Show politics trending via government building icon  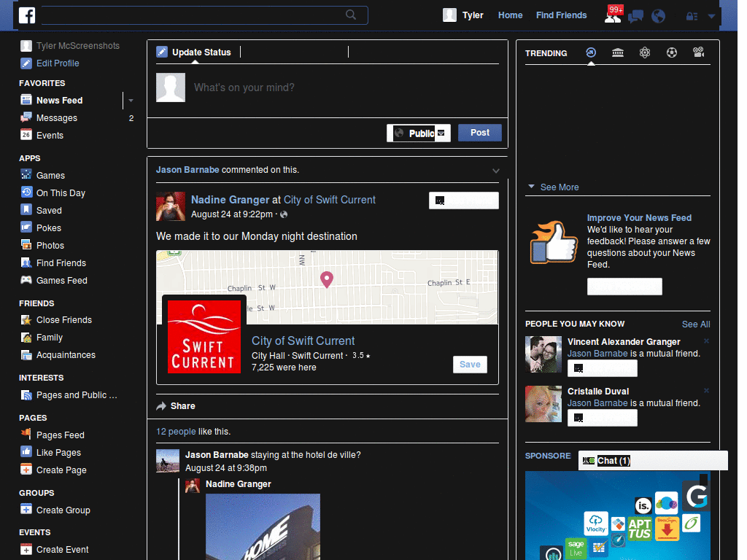point(618,52)
